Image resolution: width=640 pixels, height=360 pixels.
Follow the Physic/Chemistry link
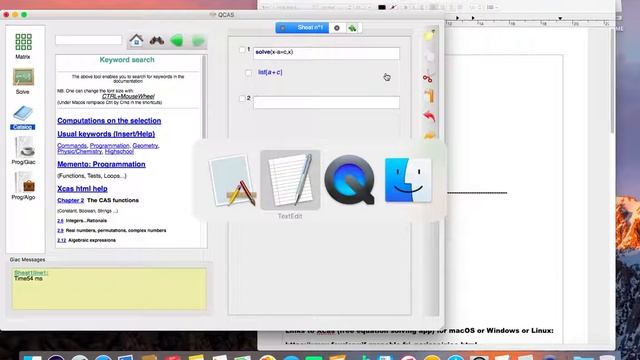tap(79, 151)
